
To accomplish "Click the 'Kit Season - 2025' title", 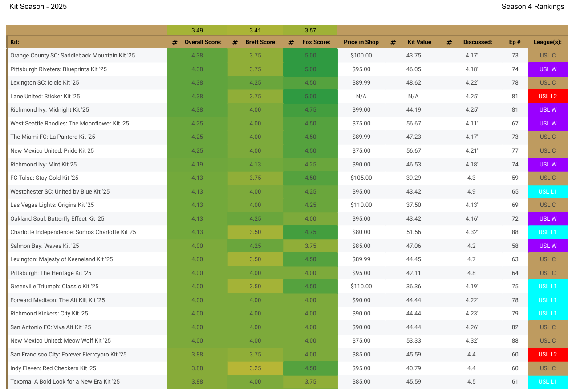I will pyautogui.click(x=38, y=6).
